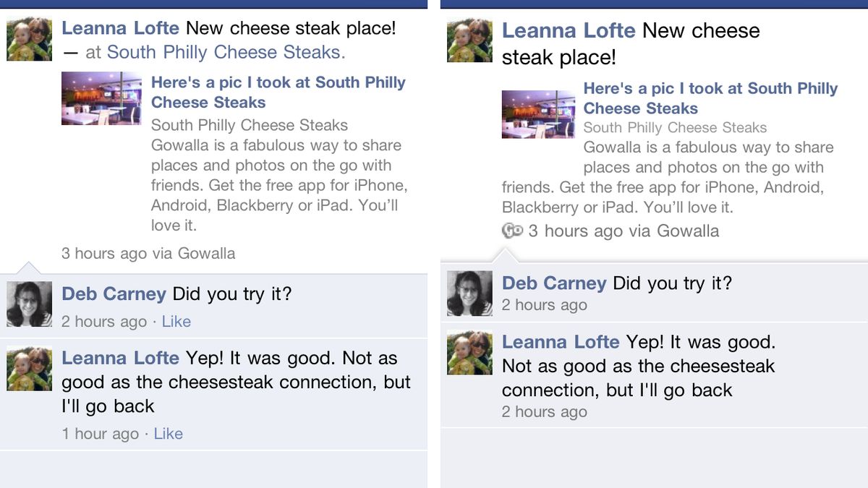Open "Here's a pic I took" link in right panel
This screenshot has width=868, height=488.
point(710,98)
